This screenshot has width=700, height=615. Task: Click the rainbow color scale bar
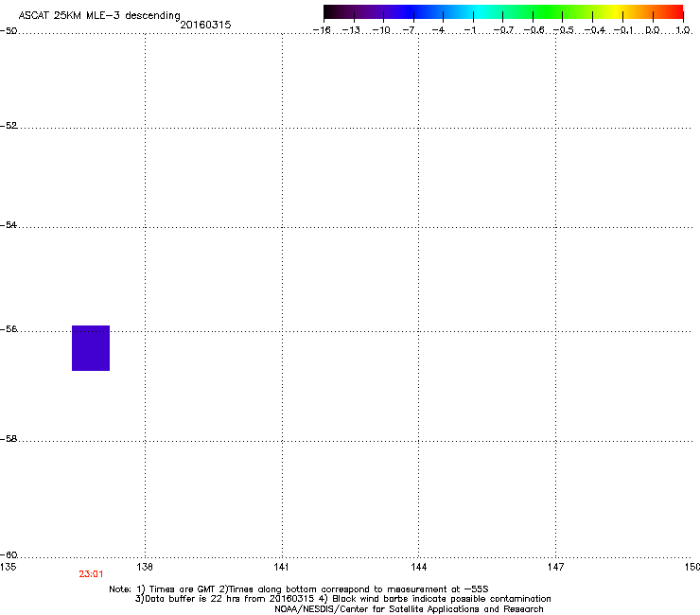503,12
